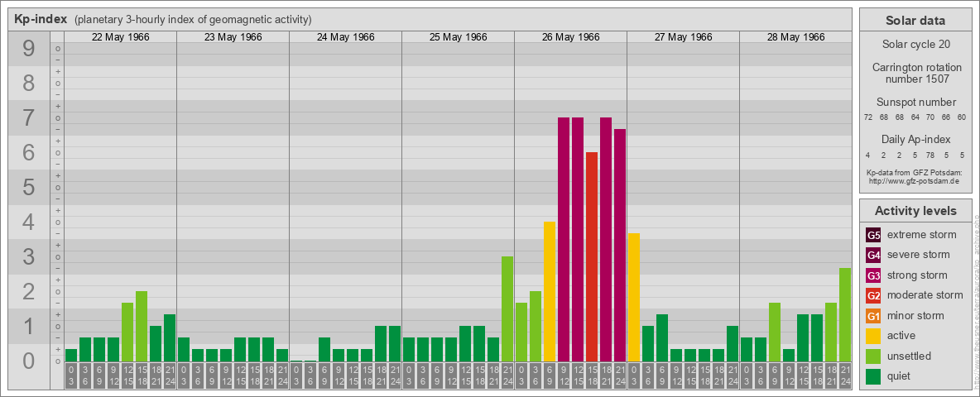Viewport: 980px width, 397px height.
Task: Click the red moderate-storm bar on 26 May
Action: pos(592,256)
